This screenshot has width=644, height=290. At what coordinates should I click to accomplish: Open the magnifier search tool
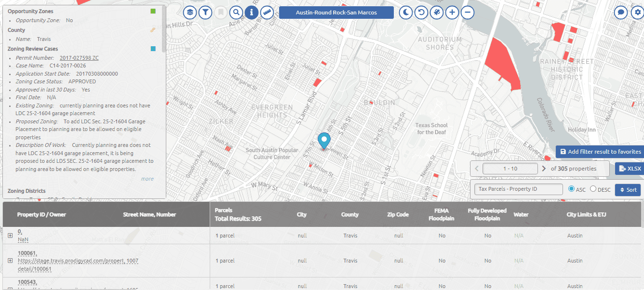point(236,13)
